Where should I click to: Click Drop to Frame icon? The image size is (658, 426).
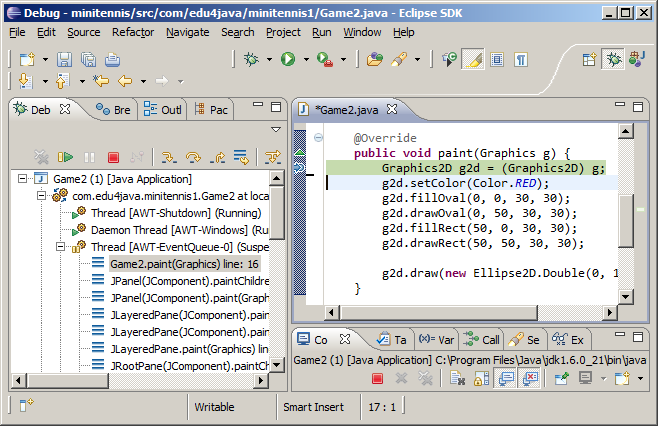coord(241,157)
